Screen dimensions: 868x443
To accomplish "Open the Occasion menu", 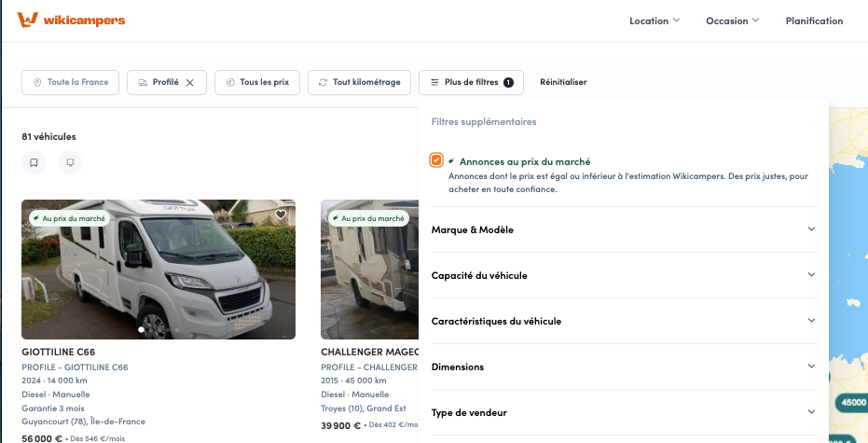I will [733, 21].
